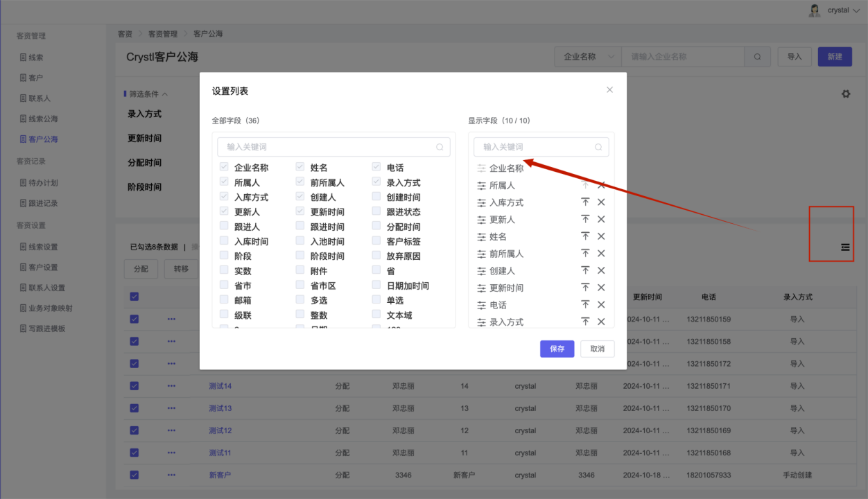Viewport: 868px width, 499px height.
Task: Move 前所属人 field to top
Action: tap(585, 253)
